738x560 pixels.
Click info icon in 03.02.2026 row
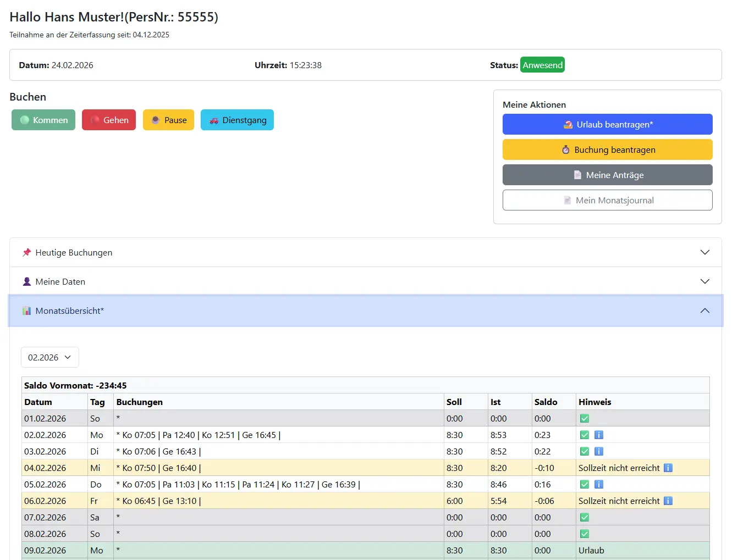[x=599, y=451]
